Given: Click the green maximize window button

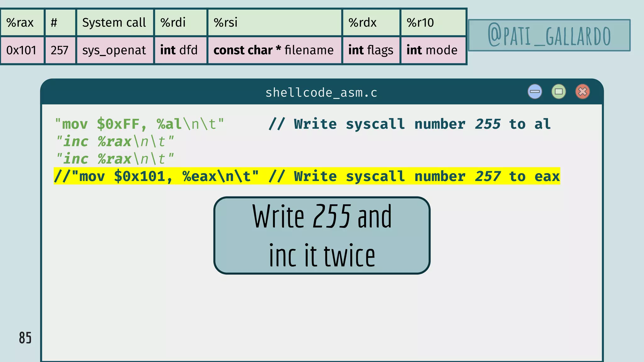Looking at the screenshot, I should coord(559,92).
